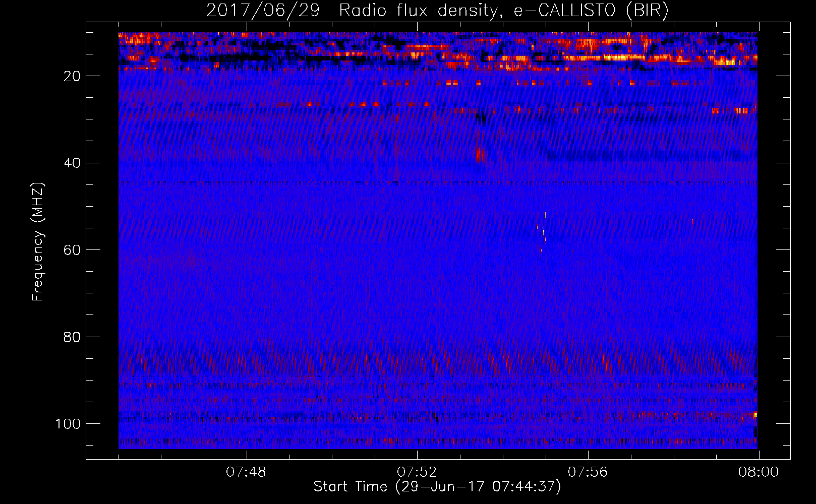The image size is (816, 504).
Task: Click the 08:00 time tick label
Action: [759, 472]
